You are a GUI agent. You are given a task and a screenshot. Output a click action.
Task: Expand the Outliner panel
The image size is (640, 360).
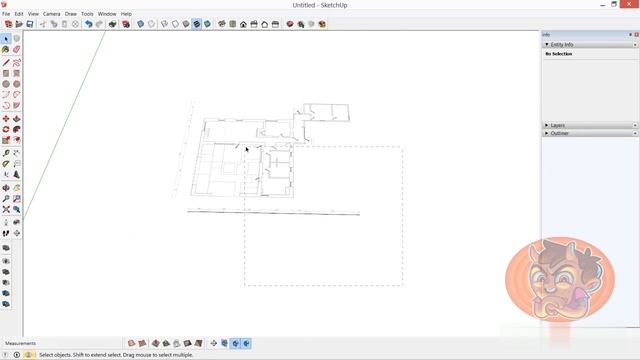pyautogui.click(x=547, y=133)
